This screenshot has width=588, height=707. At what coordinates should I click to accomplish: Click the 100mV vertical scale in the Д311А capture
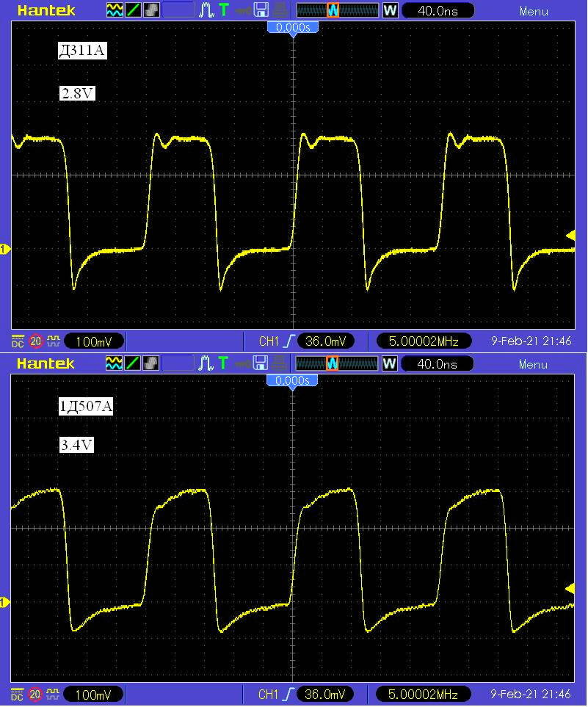point(94,341)
